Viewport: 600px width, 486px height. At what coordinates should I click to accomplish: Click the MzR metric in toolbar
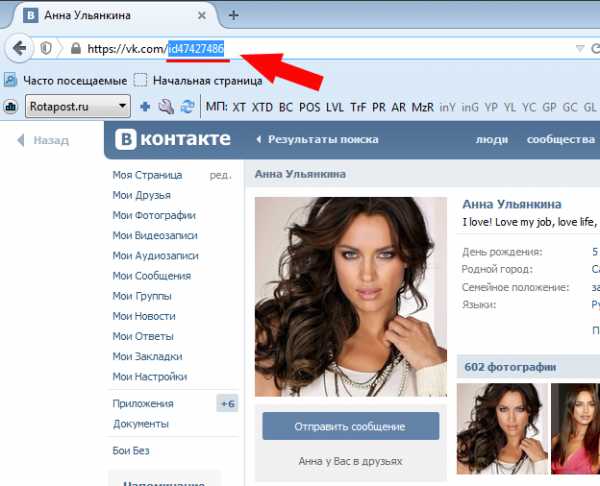coord(422,107)
